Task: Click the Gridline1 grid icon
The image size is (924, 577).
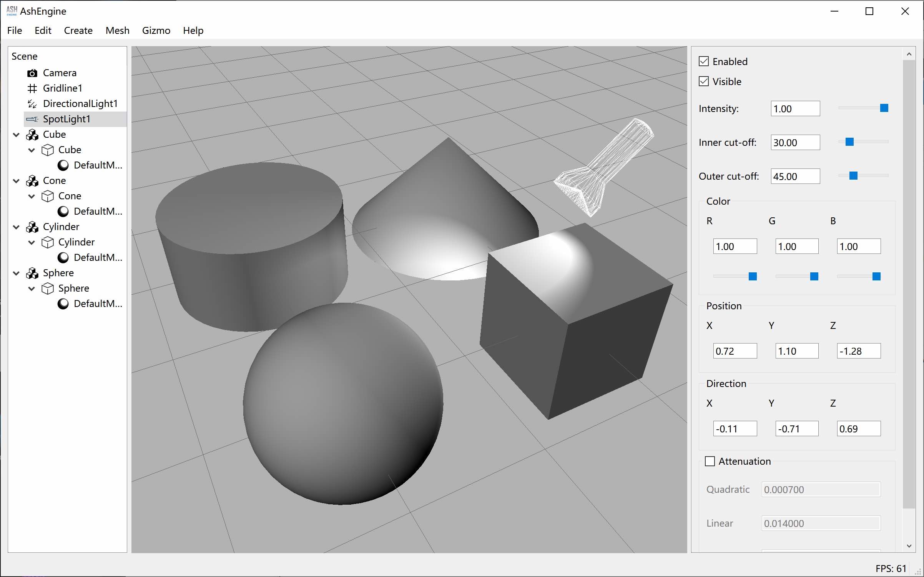Action: coord(32,88)
